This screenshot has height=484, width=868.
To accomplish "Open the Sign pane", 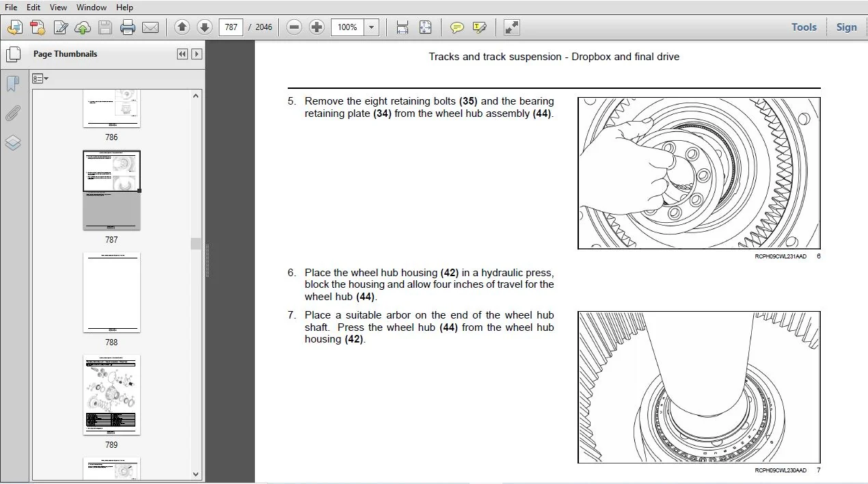I will 846,27.
